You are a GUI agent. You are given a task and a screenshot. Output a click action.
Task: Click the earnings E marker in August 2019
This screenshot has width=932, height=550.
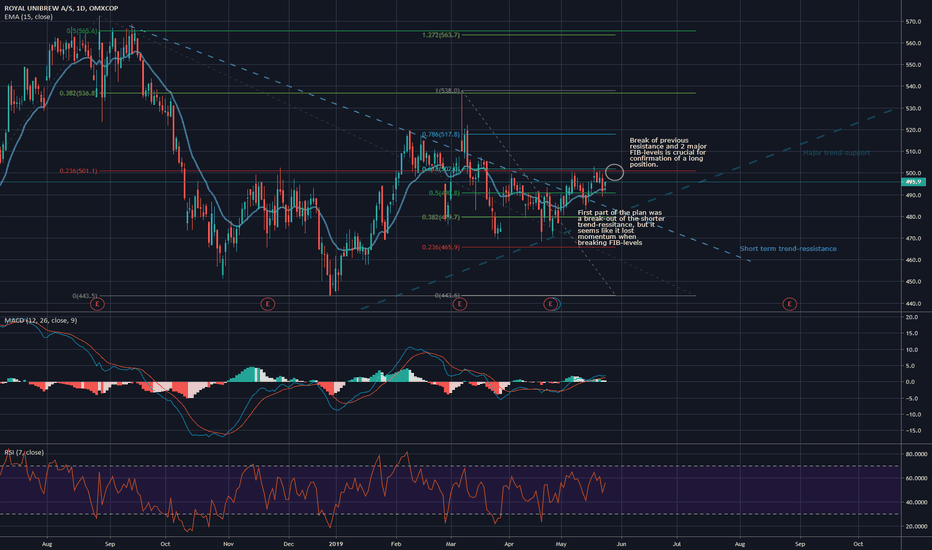pos(789,304)
